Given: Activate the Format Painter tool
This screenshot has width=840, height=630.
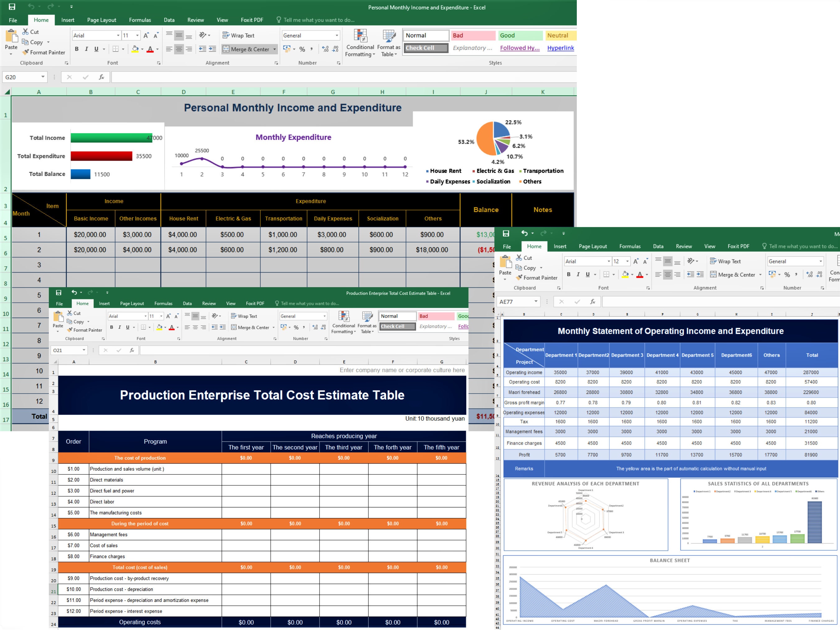Looking at the screenshot, I should click(x=44, y=52).
